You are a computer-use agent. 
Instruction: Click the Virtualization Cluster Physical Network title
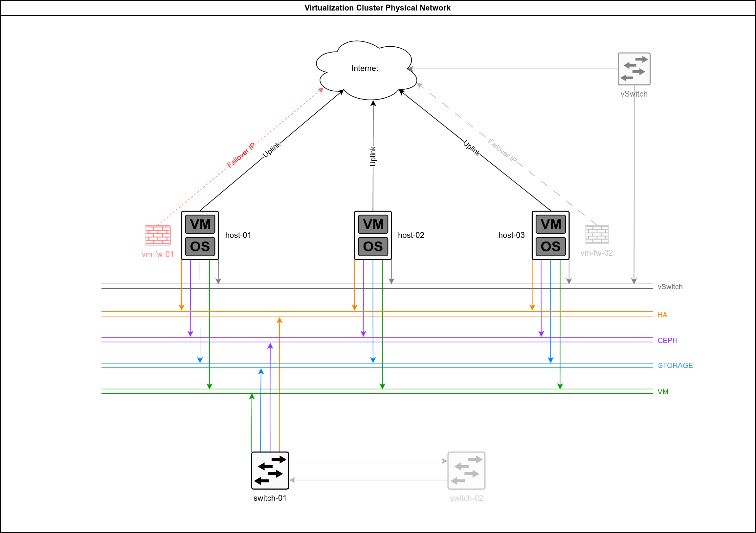click(x=378, y=8)
